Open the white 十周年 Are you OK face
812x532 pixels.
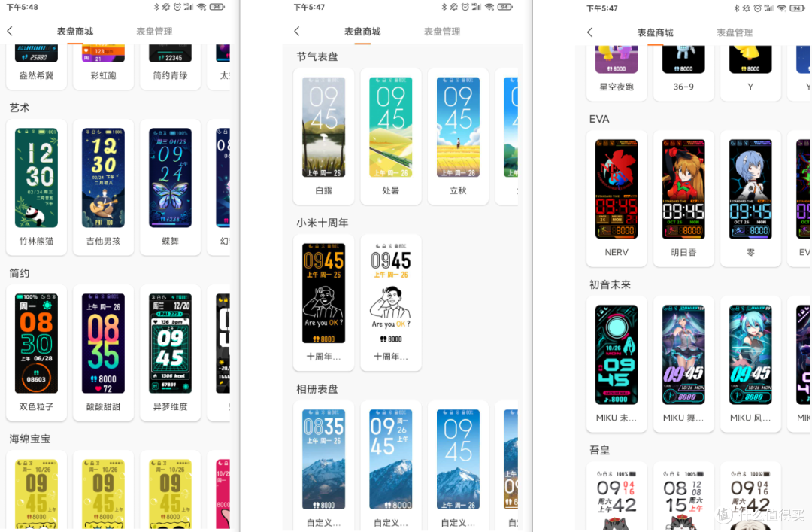(391, 302)
